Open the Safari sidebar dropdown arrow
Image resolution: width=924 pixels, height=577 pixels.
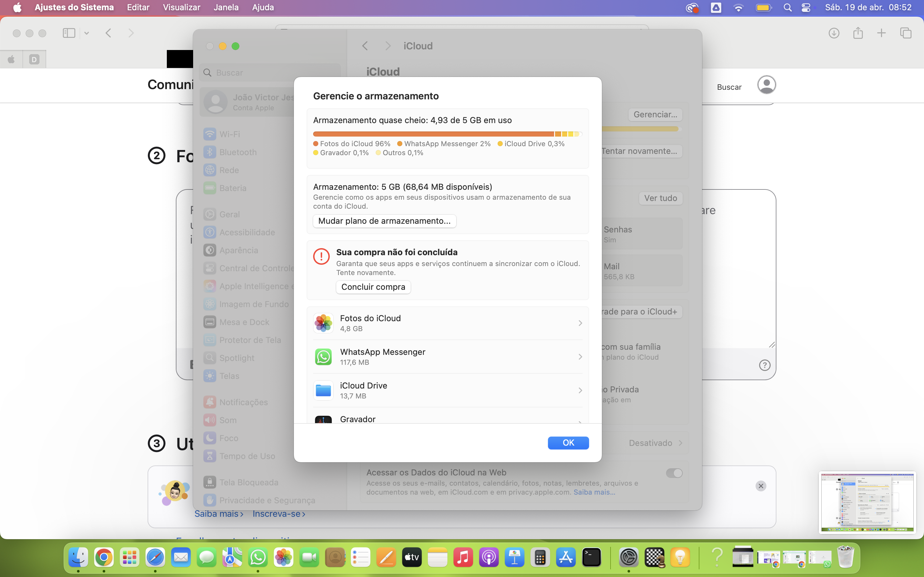87,33
